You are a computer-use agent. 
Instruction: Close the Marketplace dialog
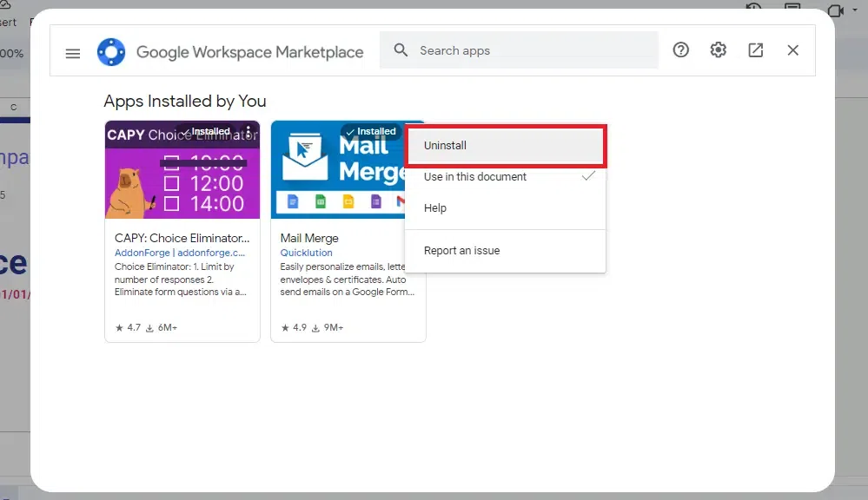pos(792,50)
